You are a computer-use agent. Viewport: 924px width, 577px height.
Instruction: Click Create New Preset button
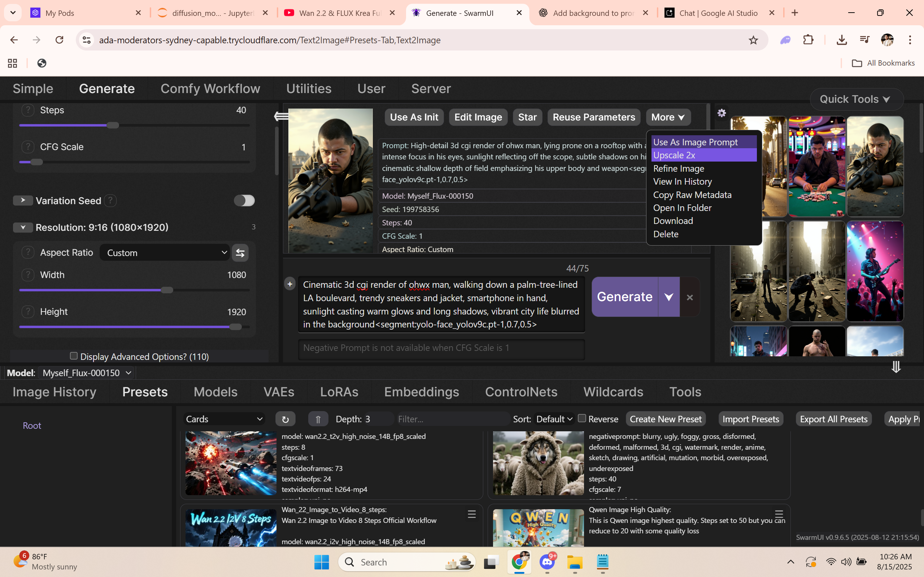pyautogui.click(x=666, y=419)
